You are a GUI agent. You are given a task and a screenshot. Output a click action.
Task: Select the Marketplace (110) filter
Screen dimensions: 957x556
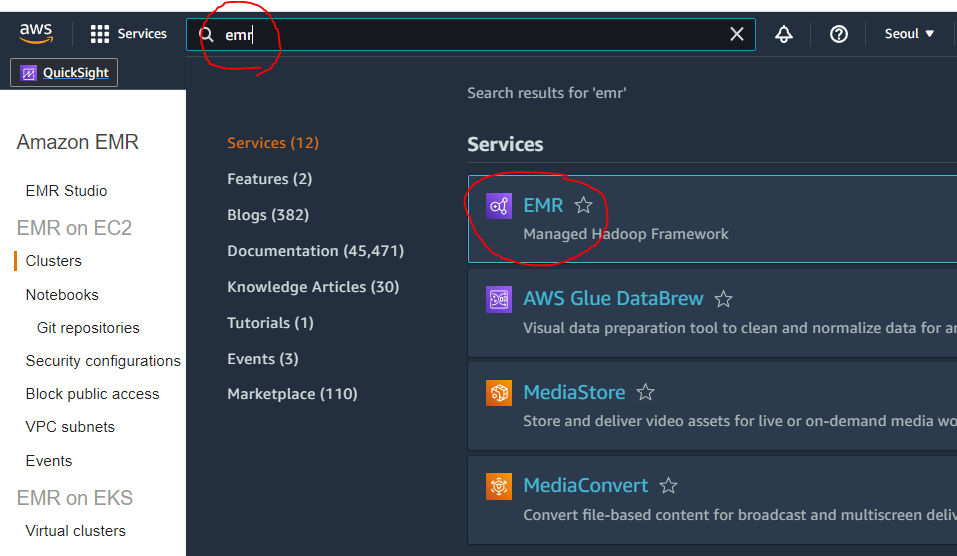tap(292, 394)
